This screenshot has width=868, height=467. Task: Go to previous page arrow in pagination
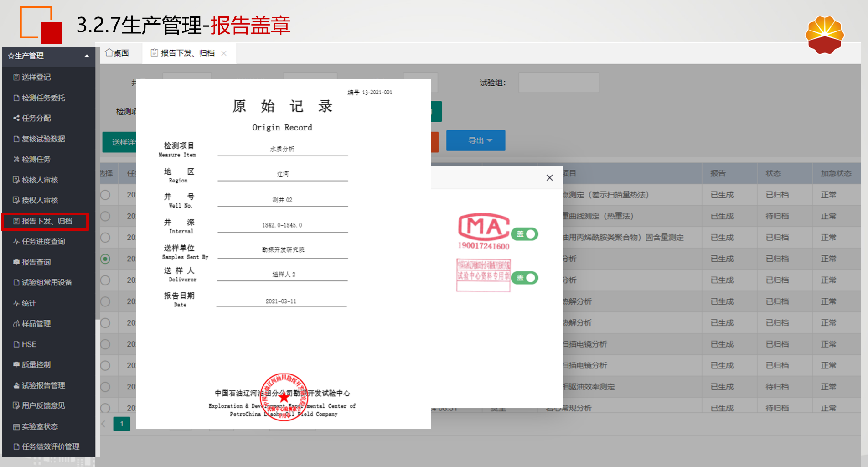pos(103,424)
